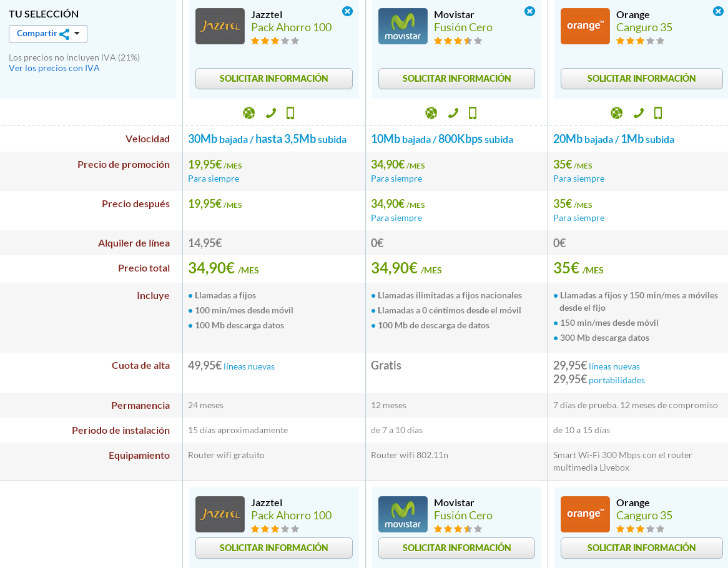Click the top Movistar star rating
This screenshot has height=568, width=728.
pos(458,41)
